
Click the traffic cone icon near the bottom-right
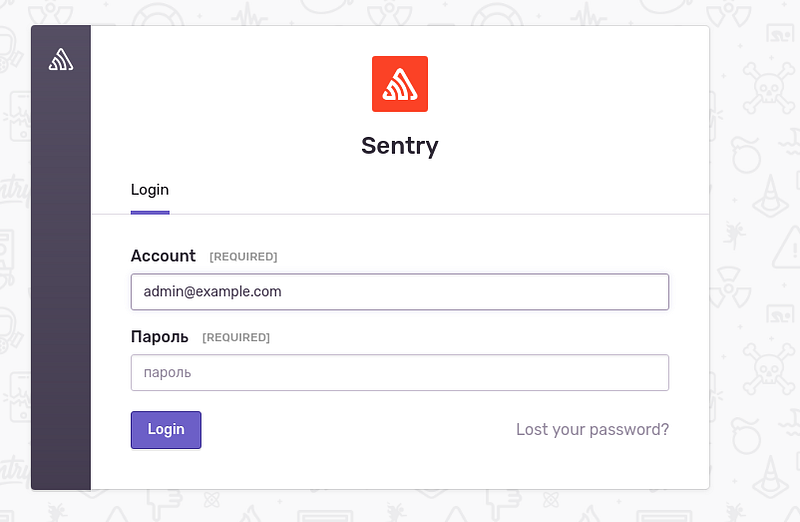point(771,477)
